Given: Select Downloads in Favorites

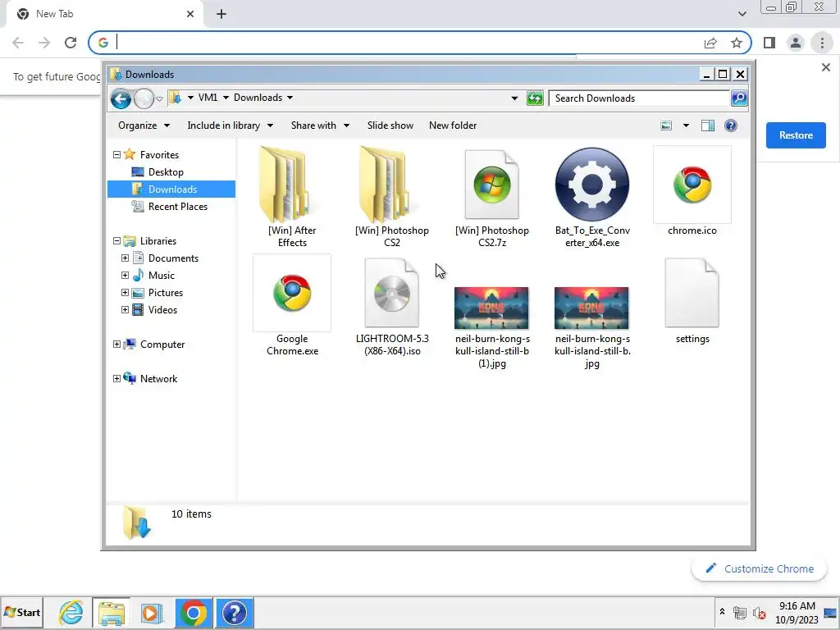Looking at the screenshot, I should point(171,189).
